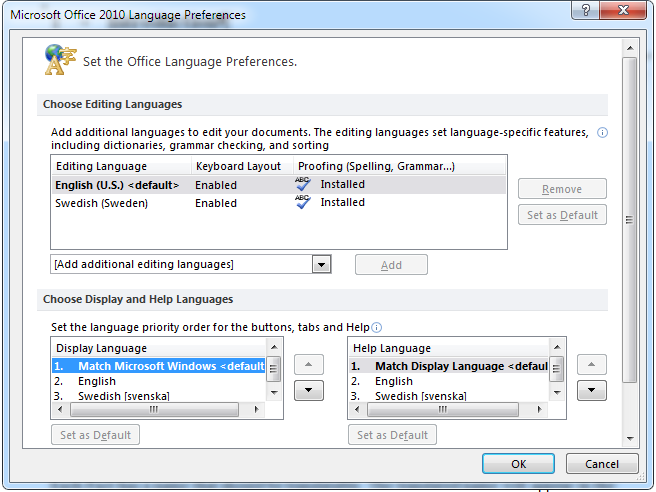Move display language down with arrow button
The height and width of the screenshot is (492, 656).
pos(309,390)
